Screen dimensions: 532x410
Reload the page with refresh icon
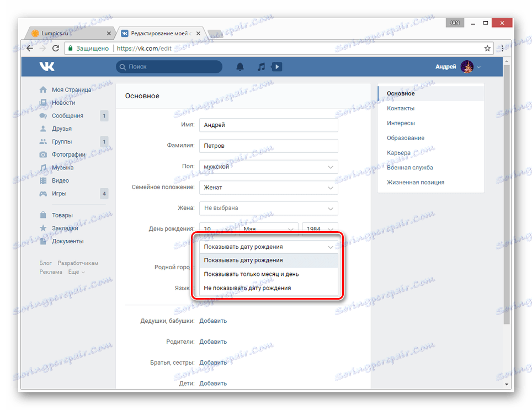click(x=56, y=48)
